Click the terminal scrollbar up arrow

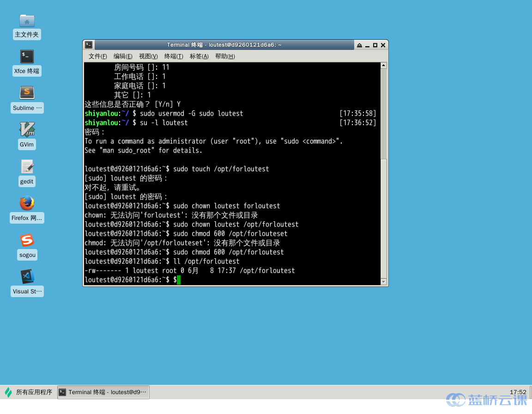pyautogui.click(x=384, y=66)
